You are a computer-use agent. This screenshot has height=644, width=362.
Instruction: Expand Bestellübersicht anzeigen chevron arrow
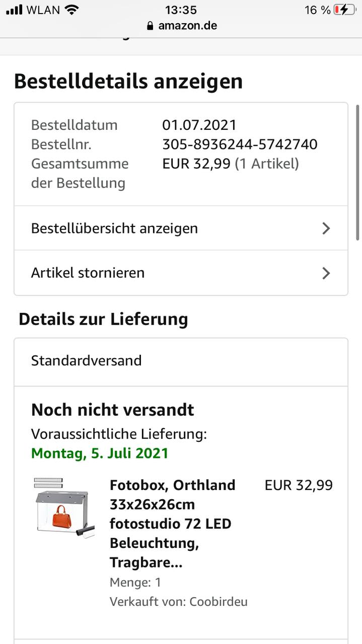(326, 228)
